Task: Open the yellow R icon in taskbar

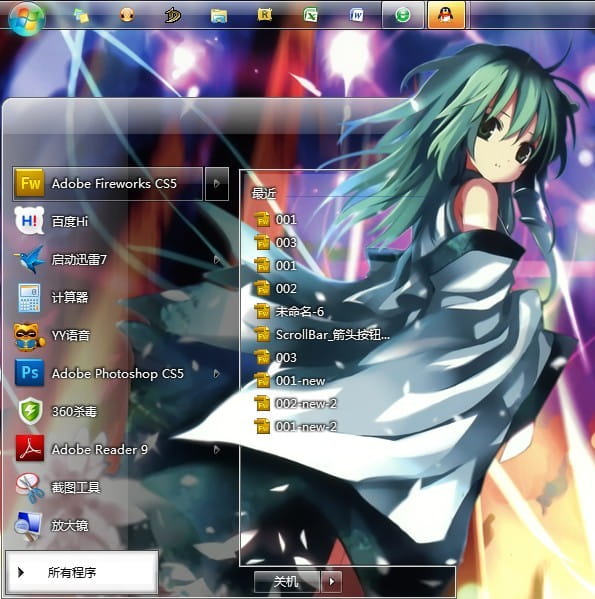Action: (x=264, y=15)
